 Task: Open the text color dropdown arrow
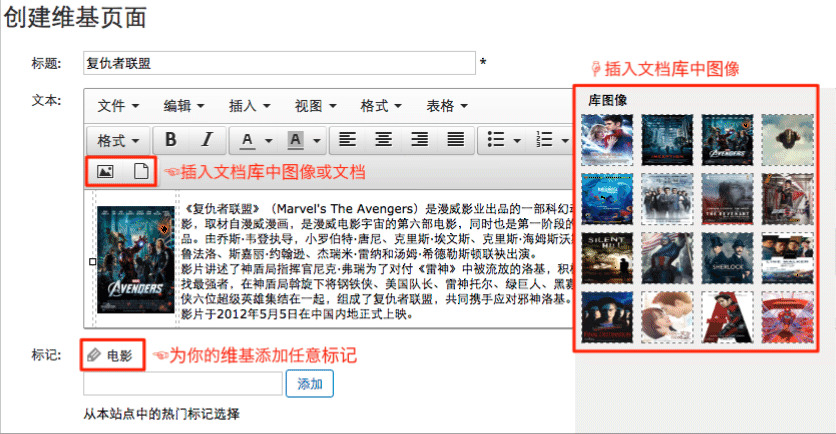coord(268,141)
